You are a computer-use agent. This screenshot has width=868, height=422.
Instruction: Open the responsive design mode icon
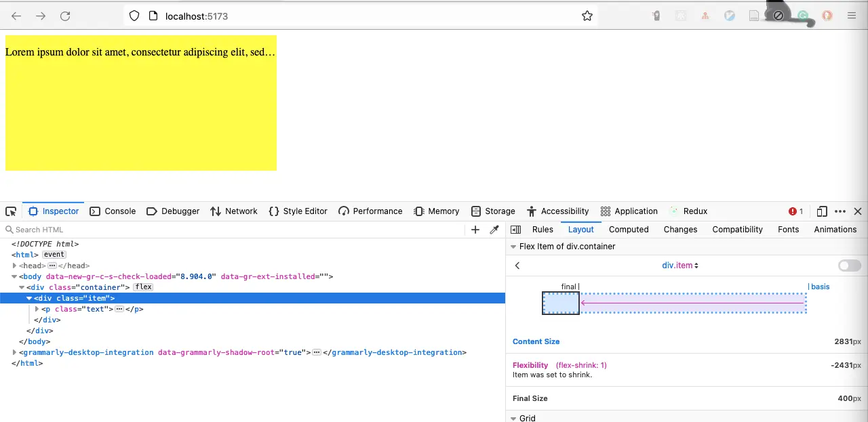(822, 211)
